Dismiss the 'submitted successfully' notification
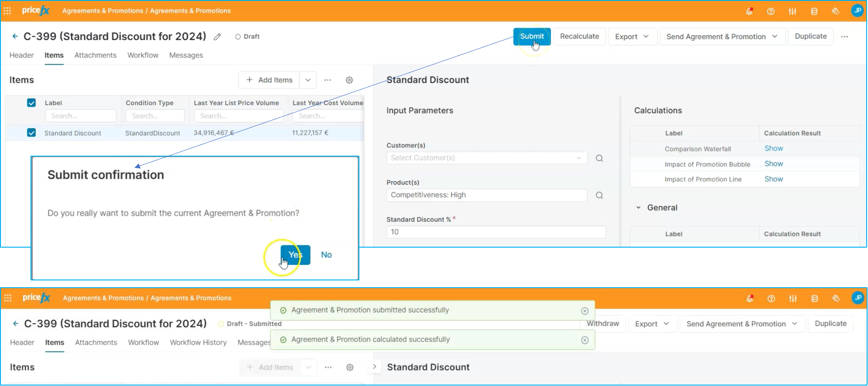Image resolution: width=868 pixels, height=386 pixels. coord(585,311)
